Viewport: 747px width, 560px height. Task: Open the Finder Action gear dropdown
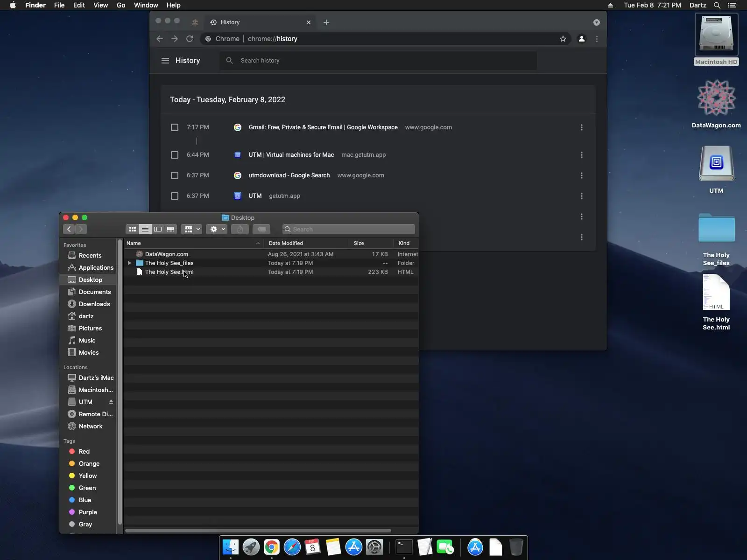[x=217, y=229]
